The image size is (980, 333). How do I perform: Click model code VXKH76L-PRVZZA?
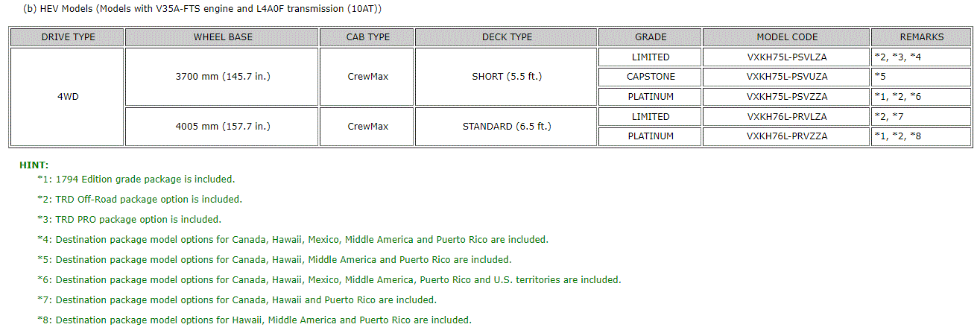pos(786,136)
